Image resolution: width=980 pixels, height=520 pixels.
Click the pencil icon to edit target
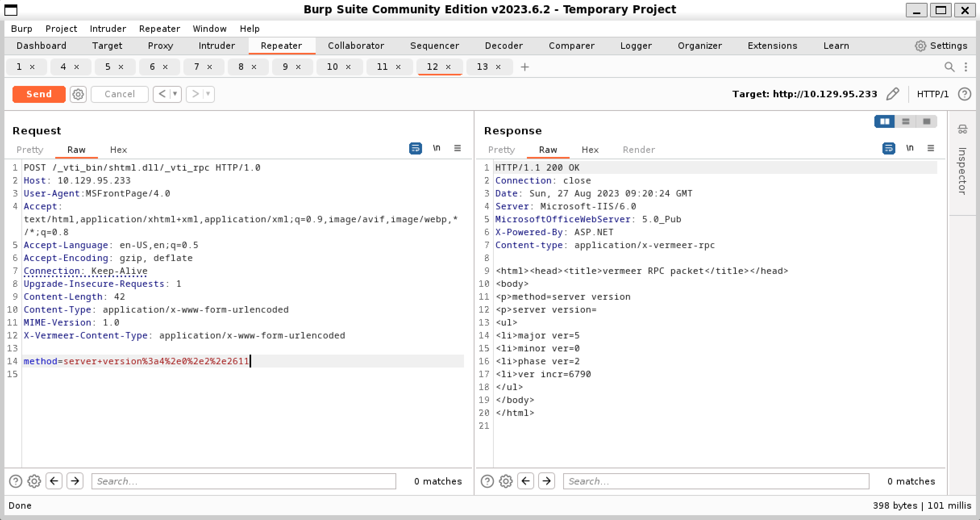[893, 94]
